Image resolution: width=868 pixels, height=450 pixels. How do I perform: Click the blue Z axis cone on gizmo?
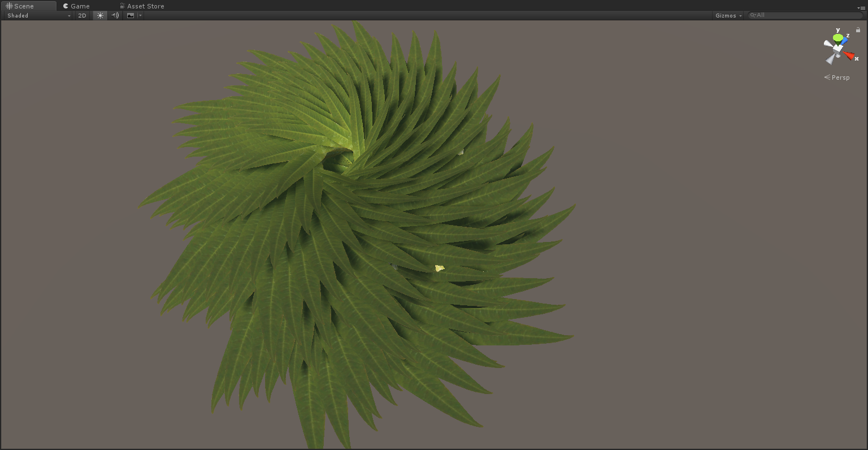click(x=844, y=41)
